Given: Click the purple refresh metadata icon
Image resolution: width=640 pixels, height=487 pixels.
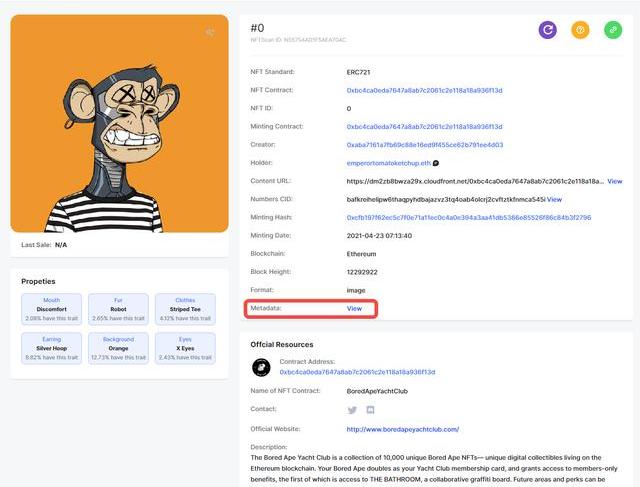Looking at the screenshot, I should coord(547,30).
